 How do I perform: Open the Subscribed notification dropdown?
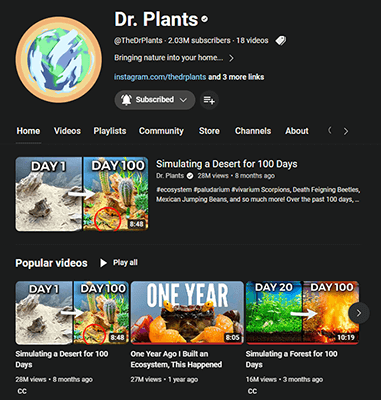(x=183, y=100)
